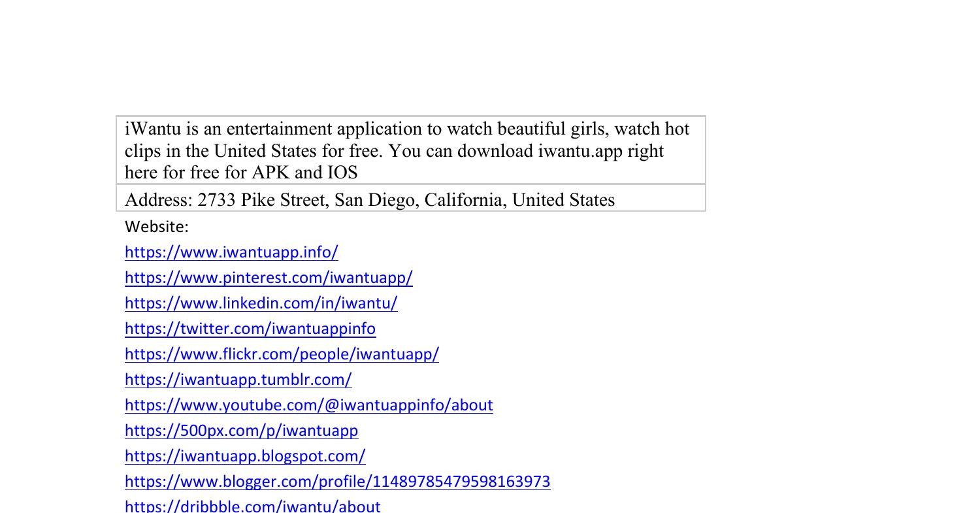
Task: Click the Address line with San Diego
Action: 369,200
